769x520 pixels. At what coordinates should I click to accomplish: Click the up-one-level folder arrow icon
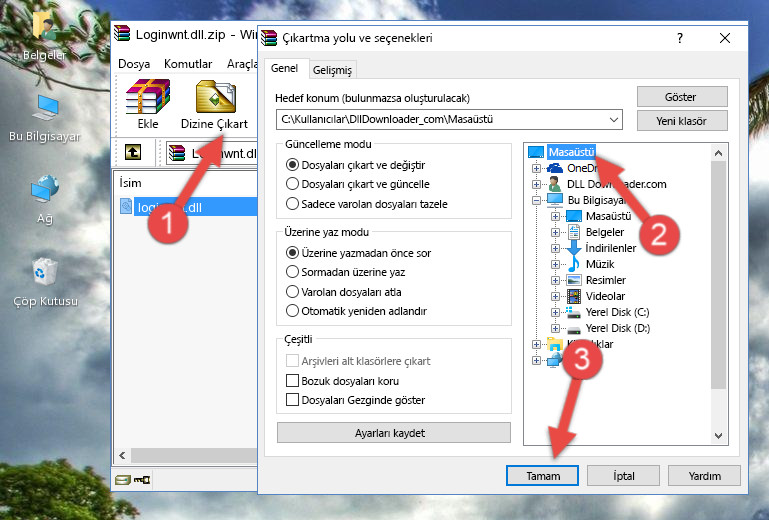132,153
